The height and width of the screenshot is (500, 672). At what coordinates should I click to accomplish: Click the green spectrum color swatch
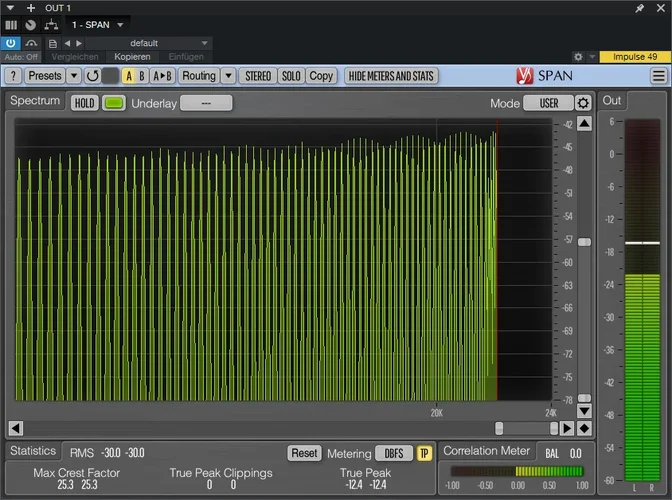[x=114, y=103]
